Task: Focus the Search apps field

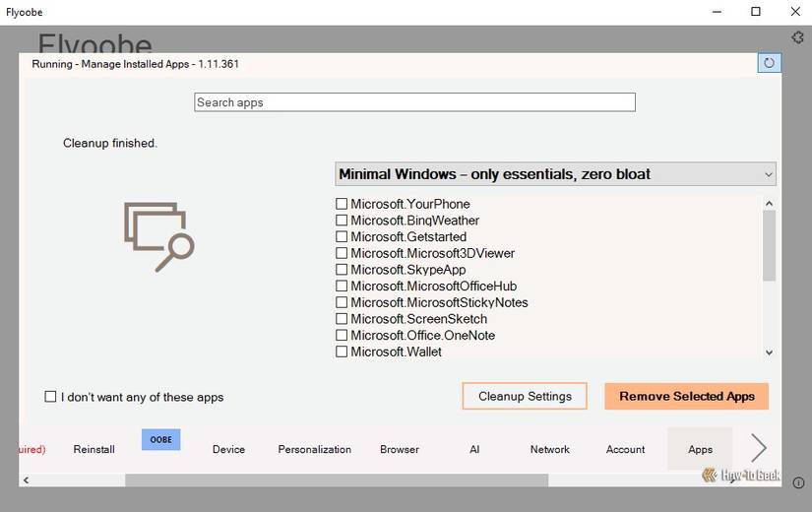Action: click(414, 102)
